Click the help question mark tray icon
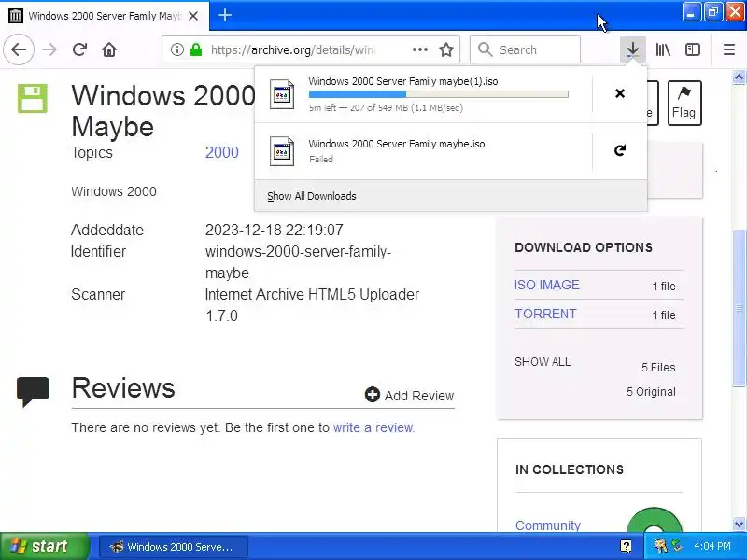747x560 pixels. point(626,546)
